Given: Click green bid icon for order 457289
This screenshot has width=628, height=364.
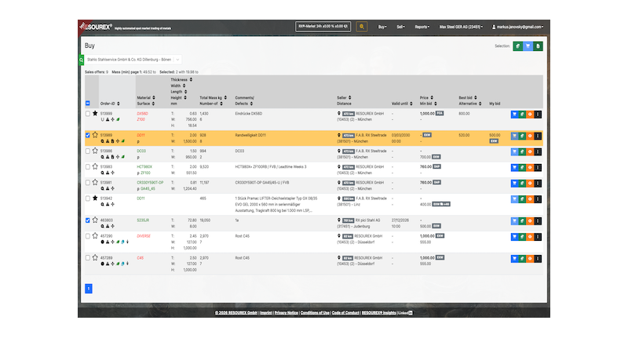Looking at the screenshot, I should point(522,259).
